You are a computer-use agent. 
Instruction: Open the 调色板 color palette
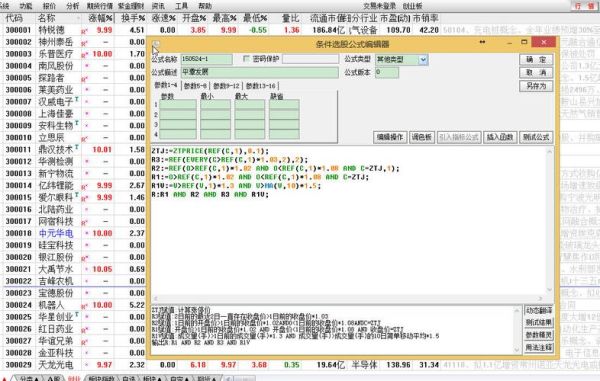pos(422,137)
